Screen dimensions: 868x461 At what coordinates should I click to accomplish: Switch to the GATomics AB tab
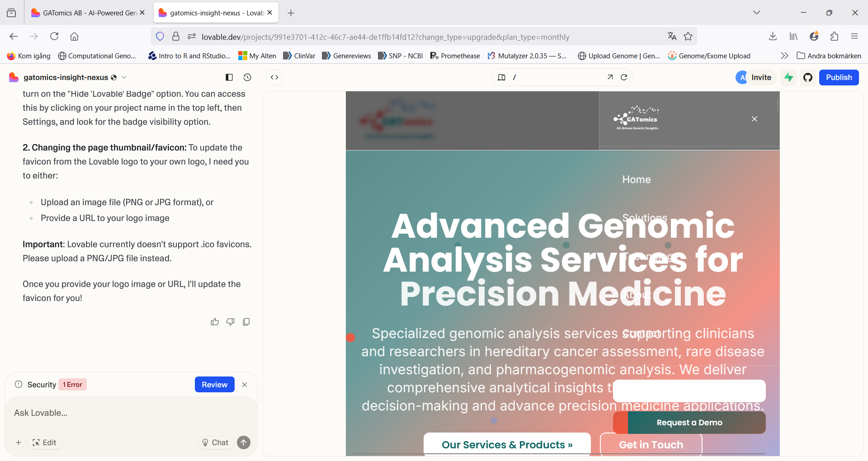(x=86, y=13)
